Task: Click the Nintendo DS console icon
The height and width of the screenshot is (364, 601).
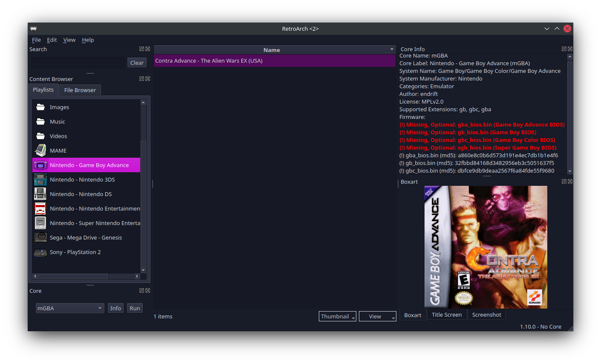Action: [x=40, y=194]
